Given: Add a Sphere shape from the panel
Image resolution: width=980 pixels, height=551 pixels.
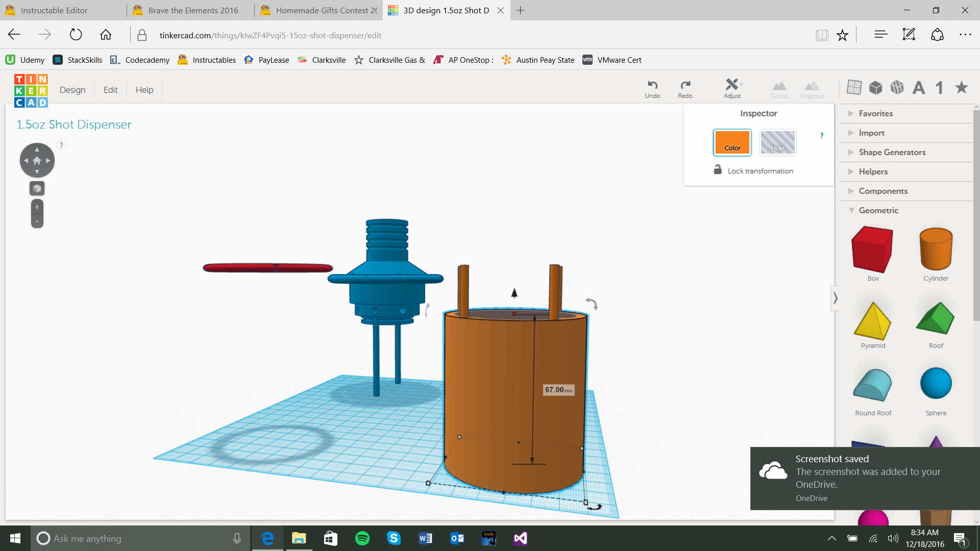Looking at the screenshot, I should (936, 384).
